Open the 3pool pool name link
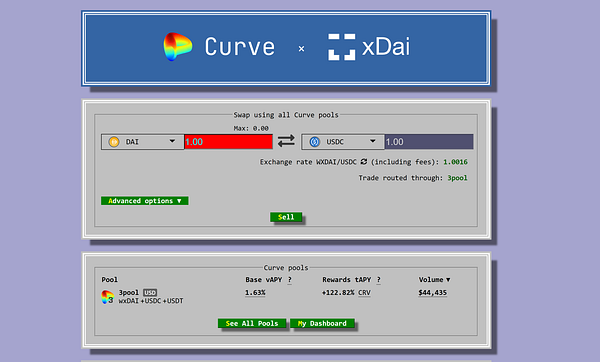 [129, 292]
